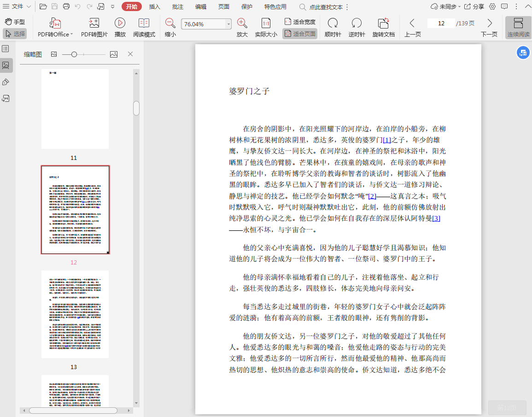Click the 播放 play button
The image size is (532, 417).
120,28
